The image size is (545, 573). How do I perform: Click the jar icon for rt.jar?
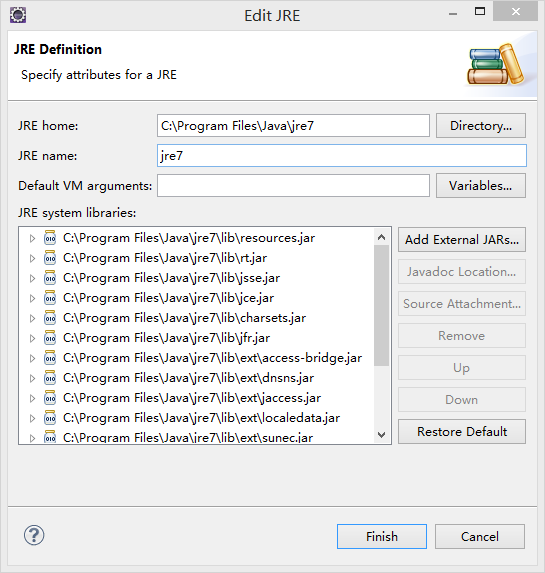click(50, 258)
